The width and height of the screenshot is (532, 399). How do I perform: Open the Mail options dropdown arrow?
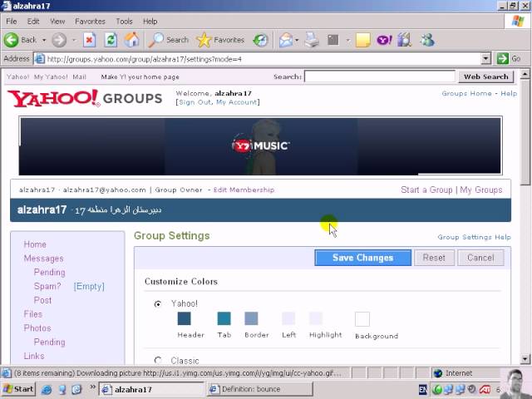pyautogui.click(x=297, y=40)
